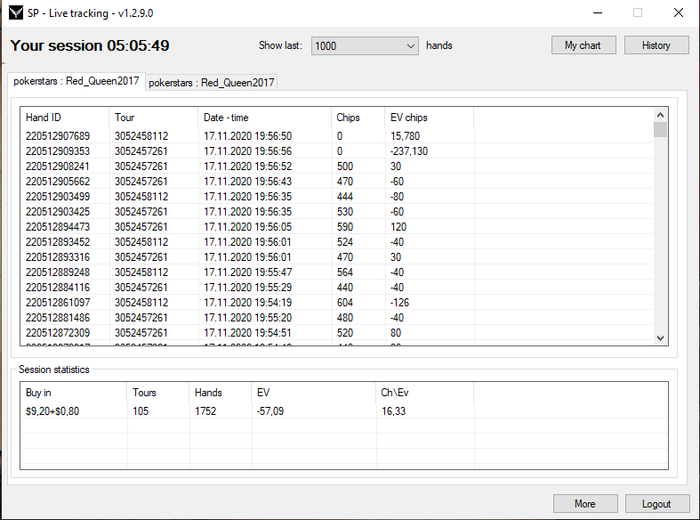Screen dimensions: 700x520
Task: Click EV chips value -237,130
Action: (409, 151)
